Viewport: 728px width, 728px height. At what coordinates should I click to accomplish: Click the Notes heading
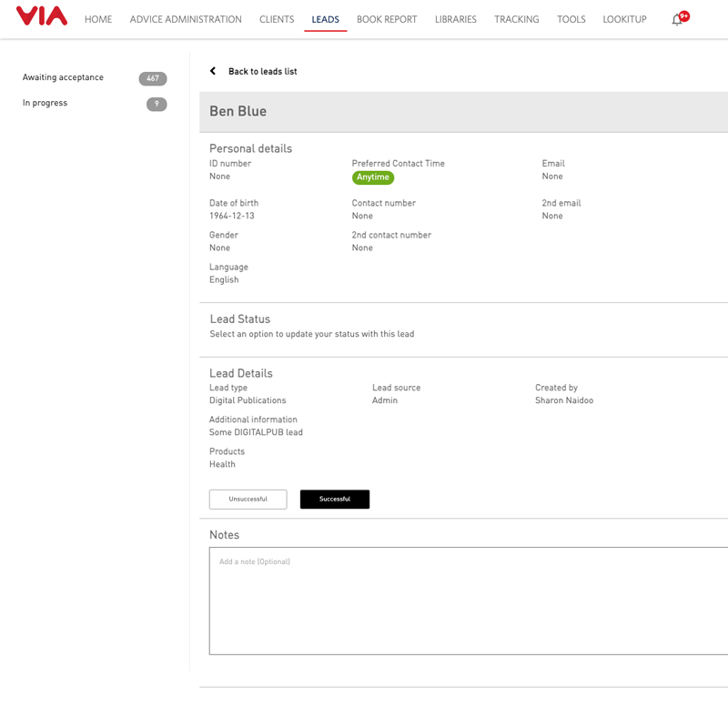224,535
